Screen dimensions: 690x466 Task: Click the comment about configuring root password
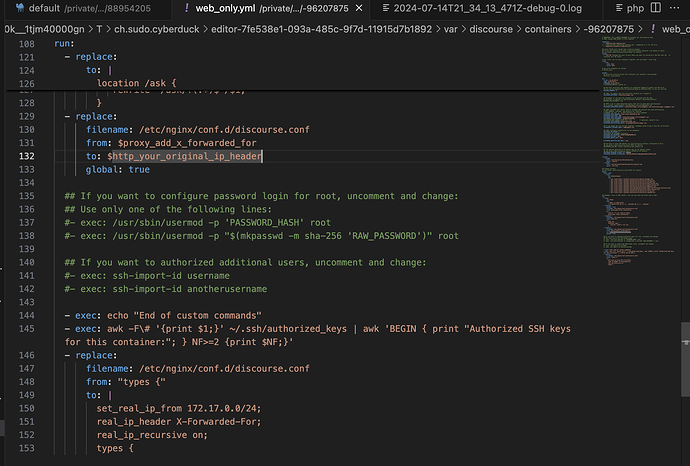tap(261, 196)
